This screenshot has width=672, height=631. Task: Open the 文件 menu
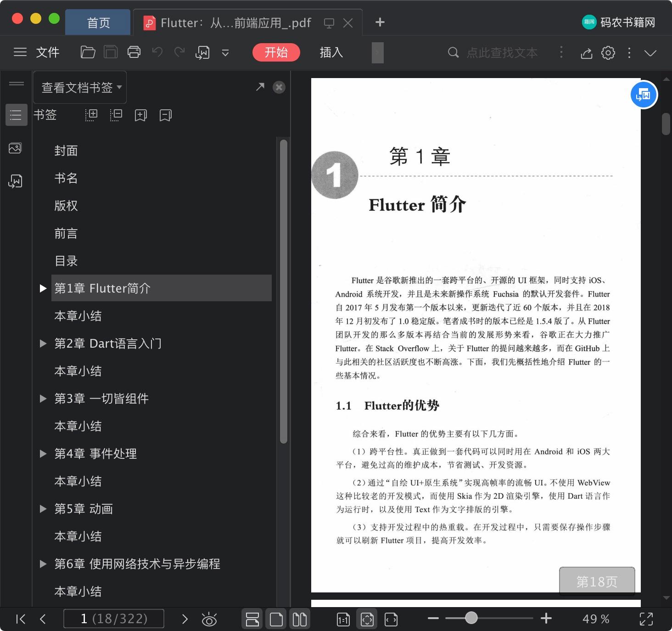48,52
